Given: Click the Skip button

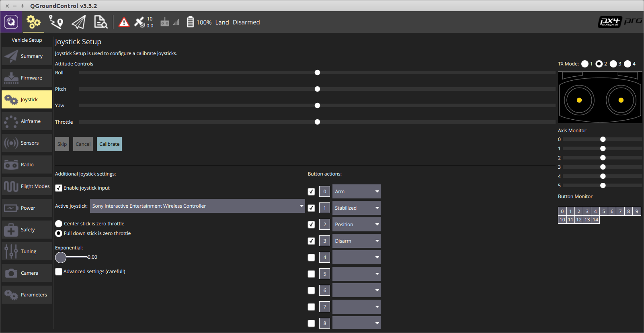Looking at the screenshot, I should (62, 144).
